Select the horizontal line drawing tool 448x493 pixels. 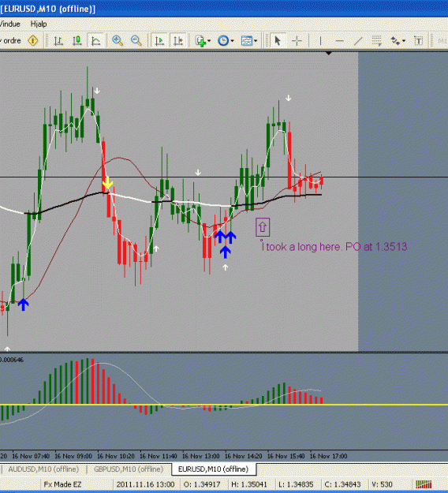point(339,41)
